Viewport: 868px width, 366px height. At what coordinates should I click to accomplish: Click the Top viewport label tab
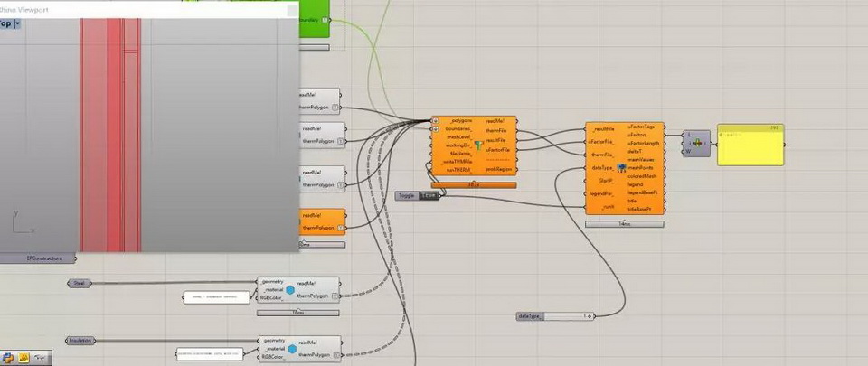[5, 24]
